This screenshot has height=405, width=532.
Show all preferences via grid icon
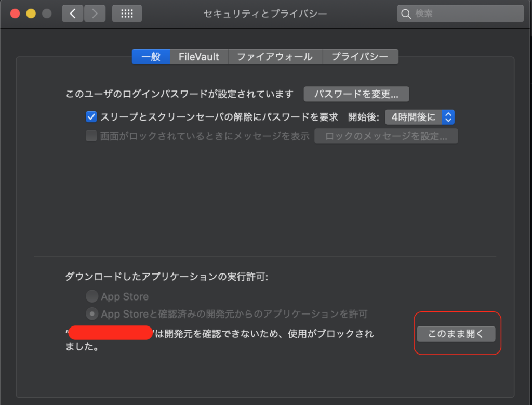coord(127,14)
